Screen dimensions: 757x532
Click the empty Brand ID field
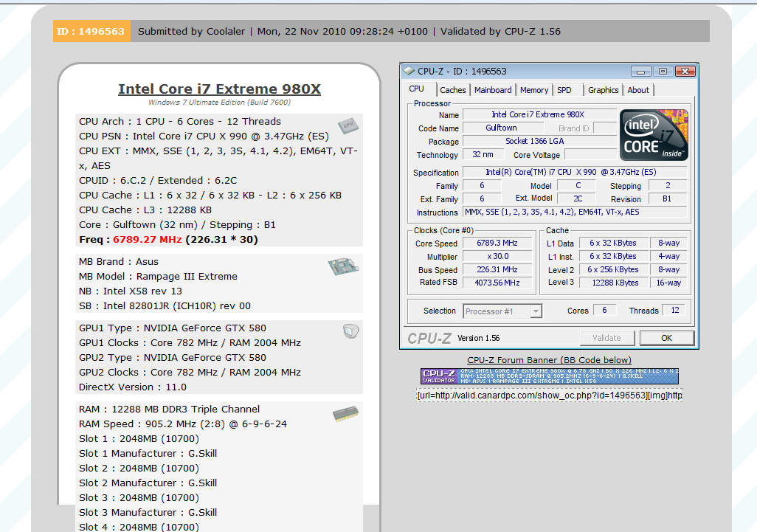coord(604,128)
